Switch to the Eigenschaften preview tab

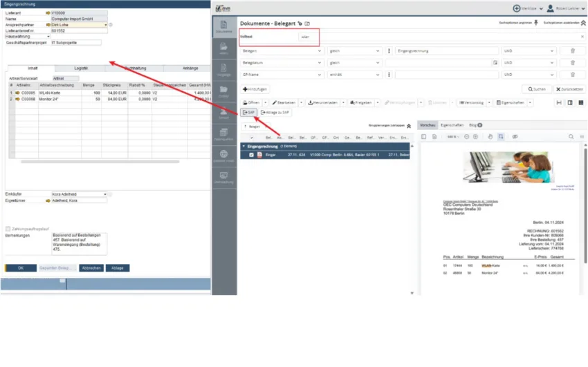pyautogui.click(x=452, y=125)
